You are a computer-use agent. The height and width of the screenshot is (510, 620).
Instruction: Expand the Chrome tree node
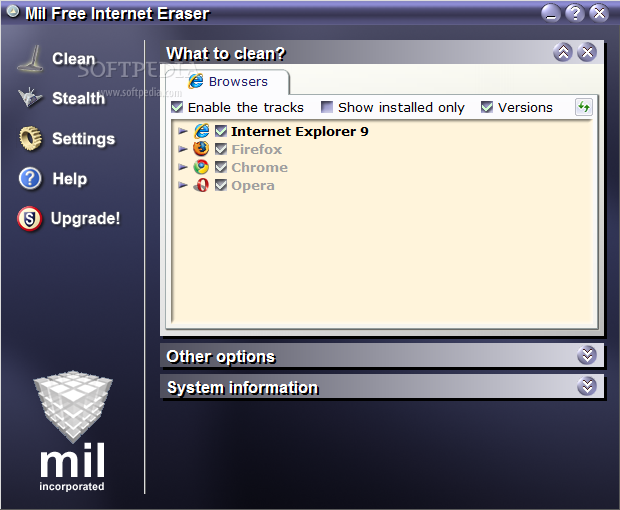click(x=183, y=167)
